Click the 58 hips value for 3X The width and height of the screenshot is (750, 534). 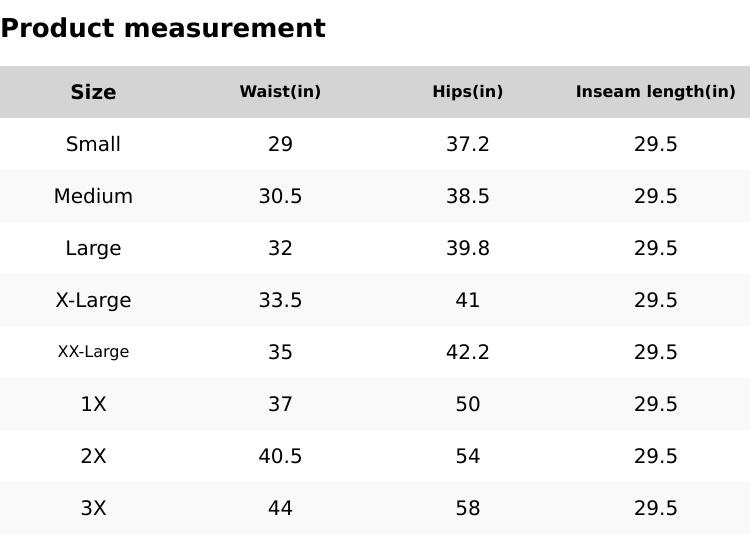467,508
